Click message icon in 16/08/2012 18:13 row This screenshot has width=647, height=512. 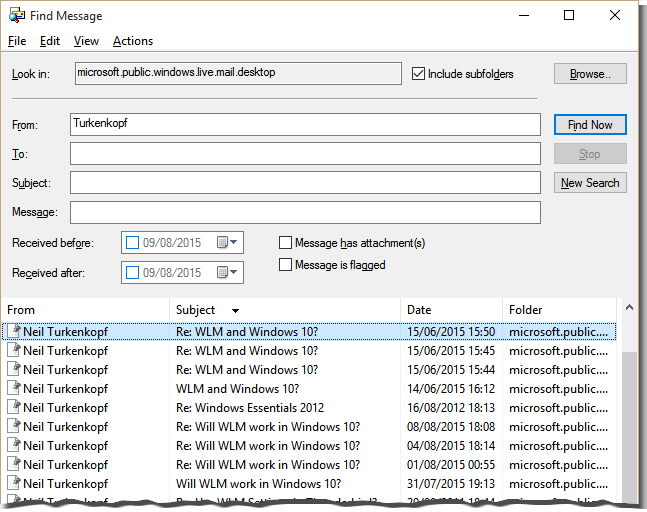[x=14, y=407]
